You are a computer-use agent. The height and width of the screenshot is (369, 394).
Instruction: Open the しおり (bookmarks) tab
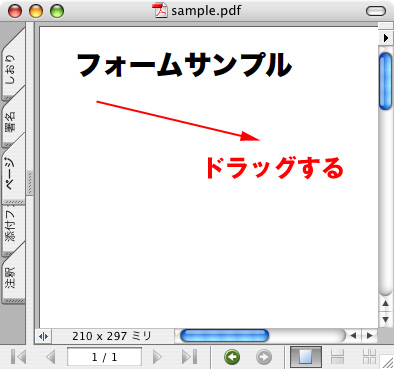pyautogui.click(x=11, y=68)
